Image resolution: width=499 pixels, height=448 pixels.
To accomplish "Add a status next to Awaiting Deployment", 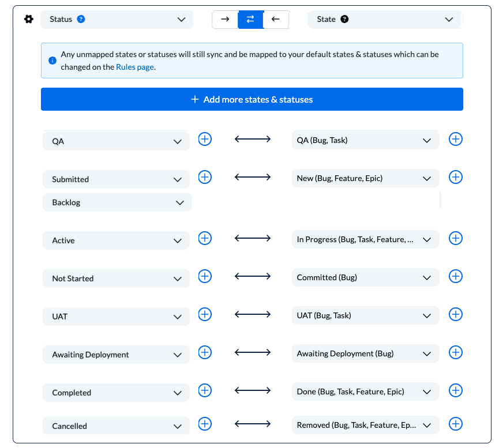I will click(x=205, y=352).
